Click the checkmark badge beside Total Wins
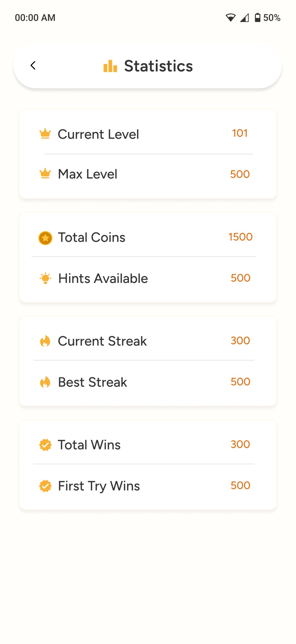The width and height of the screenshot is (296, 644). [45, 445]
